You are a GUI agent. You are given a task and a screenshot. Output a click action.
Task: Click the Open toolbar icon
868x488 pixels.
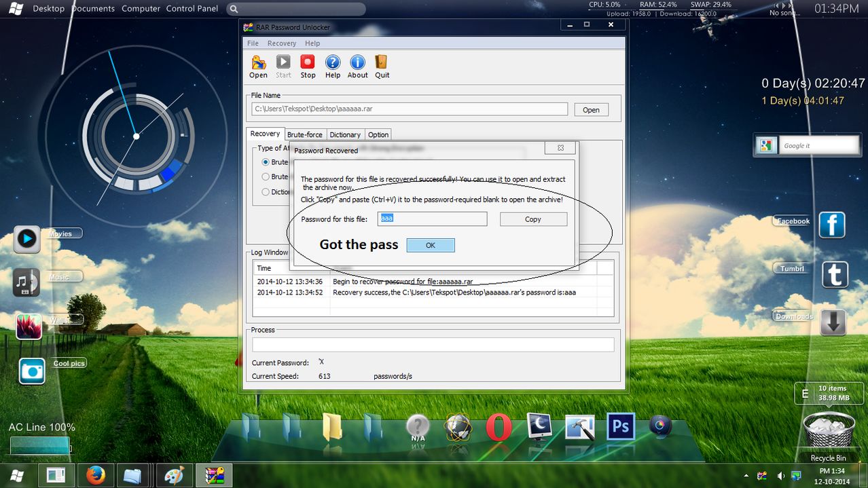[x=258, y=62]
